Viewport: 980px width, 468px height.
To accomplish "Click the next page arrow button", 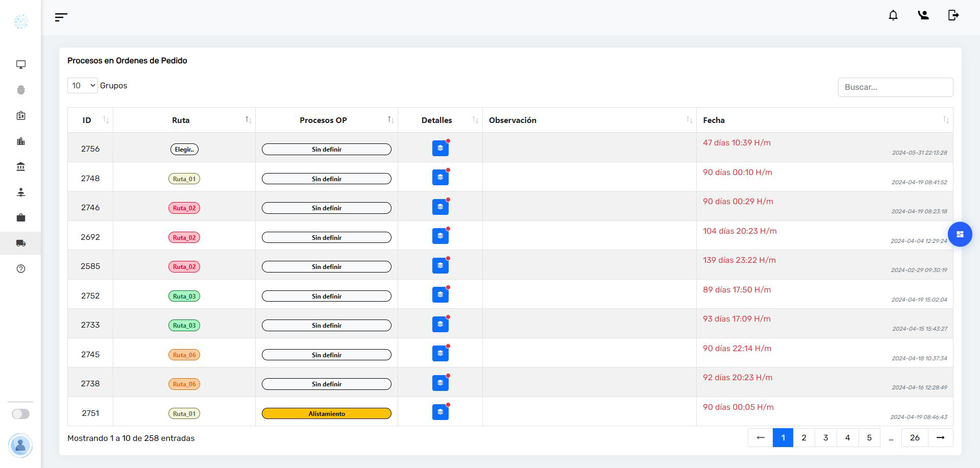I will pyautogui.click(x=940, y=438).
